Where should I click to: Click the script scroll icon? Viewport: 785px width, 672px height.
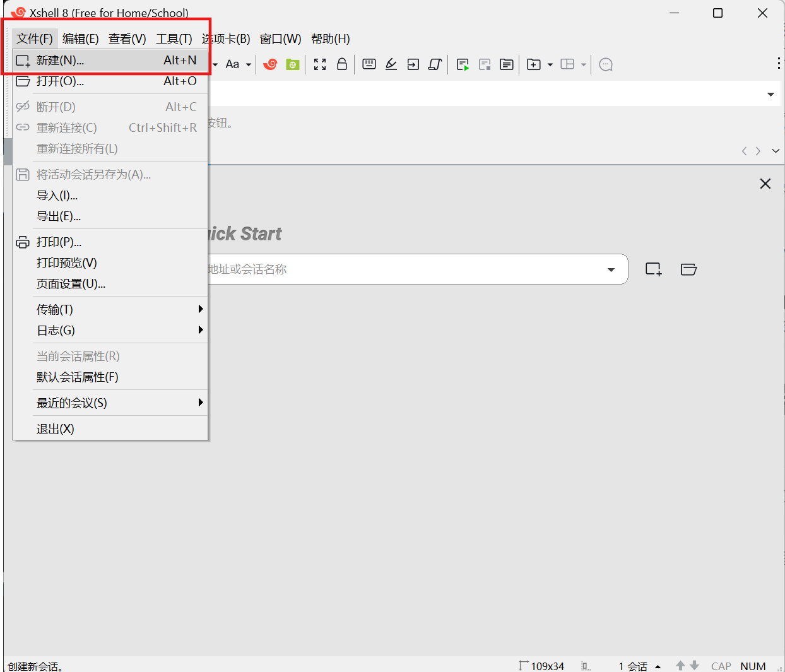pyautogui.click(x=435, y=64)
